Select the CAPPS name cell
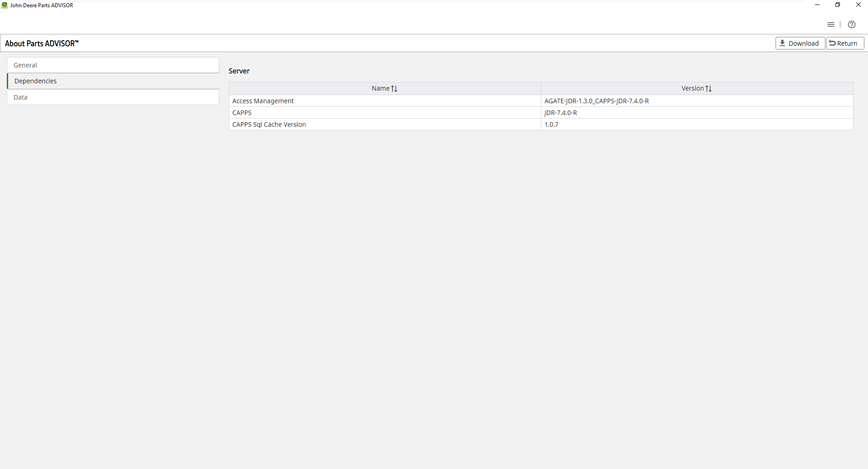 point(242,113)
